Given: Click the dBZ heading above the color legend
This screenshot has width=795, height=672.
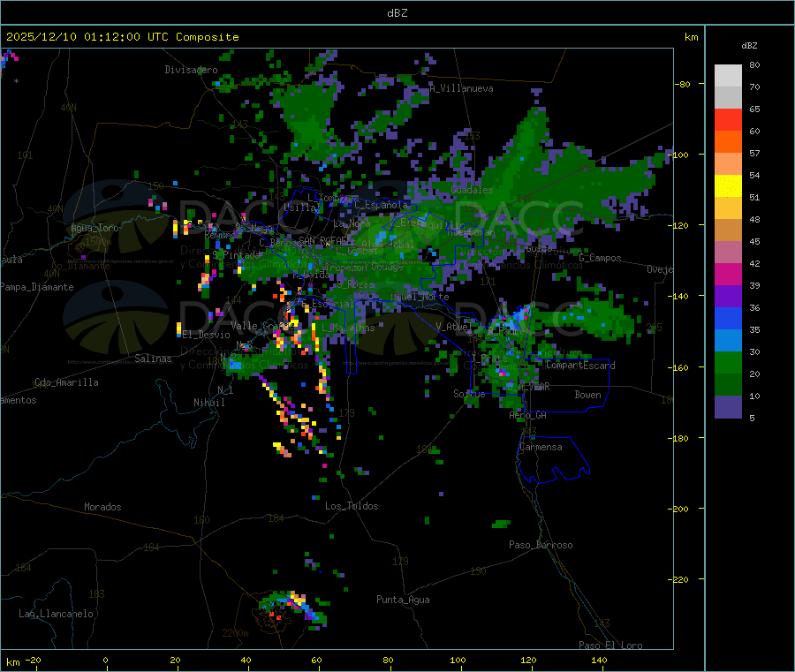Looking at the screenshot, I should tap(749, 46).
